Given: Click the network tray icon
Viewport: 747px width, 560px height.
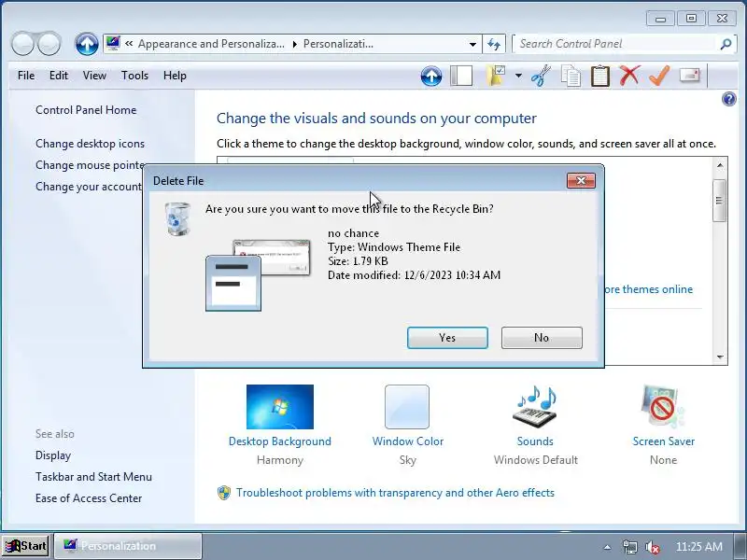Looking at the screenshot, I should coord(629,547).
